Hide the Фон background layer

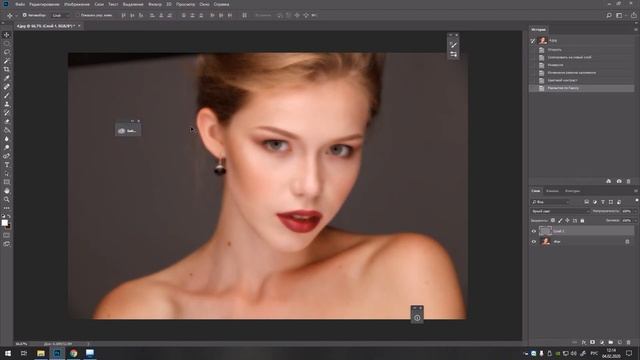533,242
